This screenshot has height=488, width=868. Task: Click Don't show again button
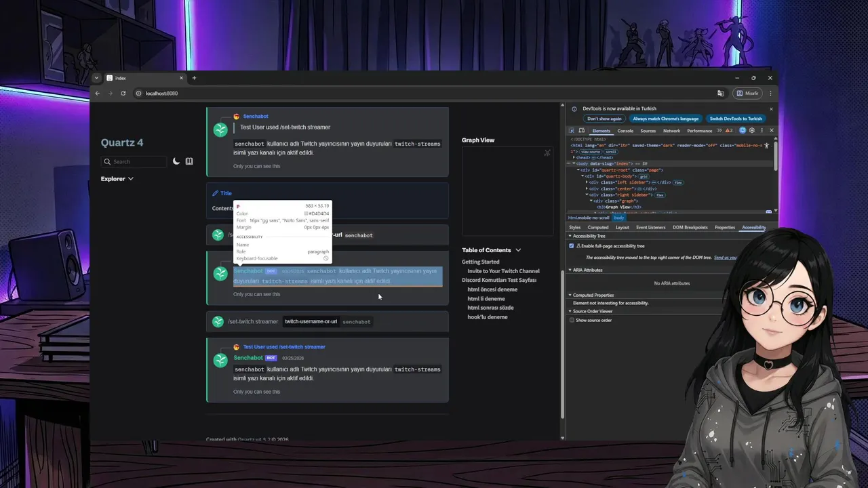click(604, 119)
